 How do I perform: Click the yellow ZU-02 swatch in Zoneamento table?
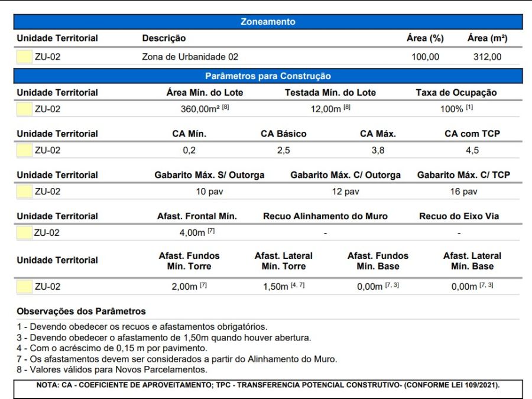pyautogui.click(x=24, y=57)
